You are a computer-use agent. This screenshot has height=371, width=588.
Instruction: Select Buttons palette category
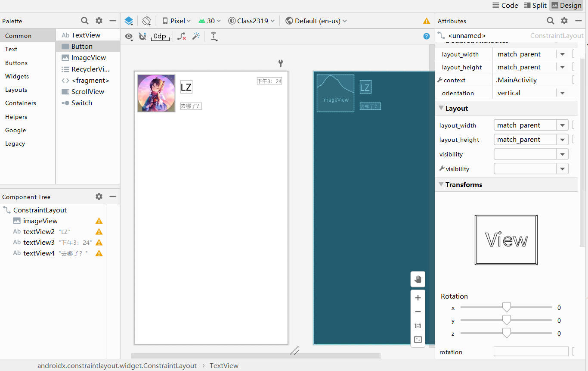[x=28, y=63]
